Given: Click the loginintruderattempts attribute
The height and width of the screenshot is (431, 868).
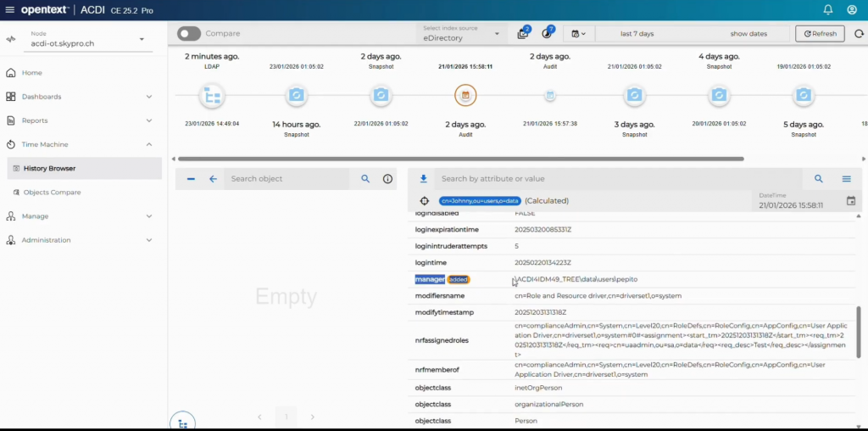Looking at the screenshot, I should (451, 246).
